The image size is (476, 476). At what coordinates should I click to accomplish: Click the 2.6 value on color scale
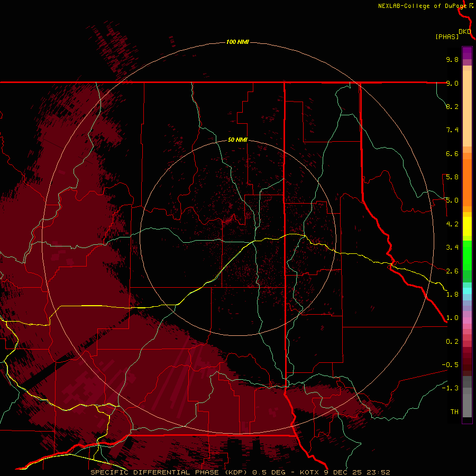click(452, 271)
